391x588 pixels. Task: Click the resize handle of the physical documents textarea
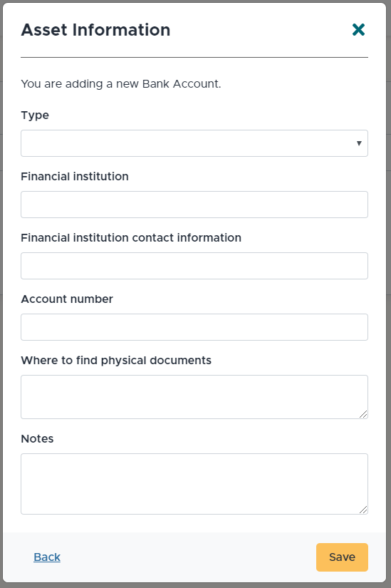[x=363, y=414]
